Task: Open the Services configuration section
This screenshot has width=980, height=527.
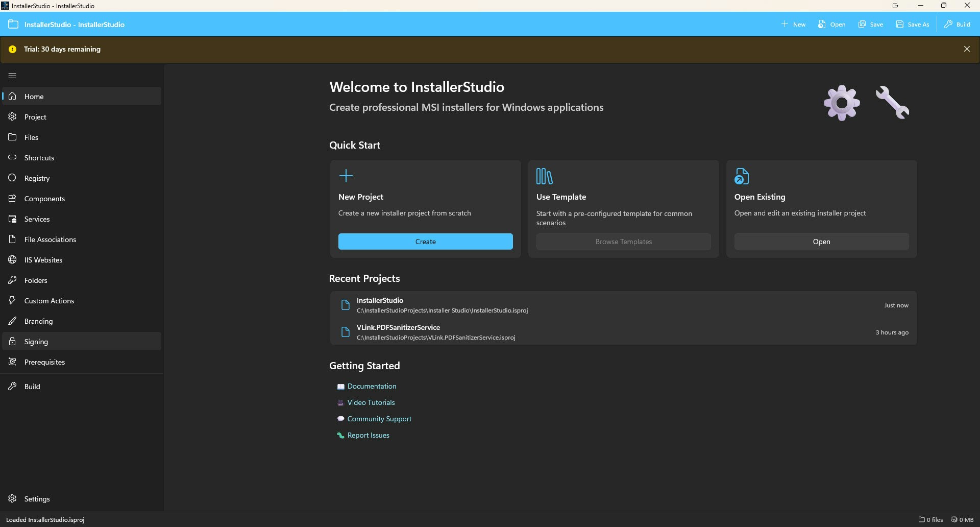Action: tap(36, 219)
